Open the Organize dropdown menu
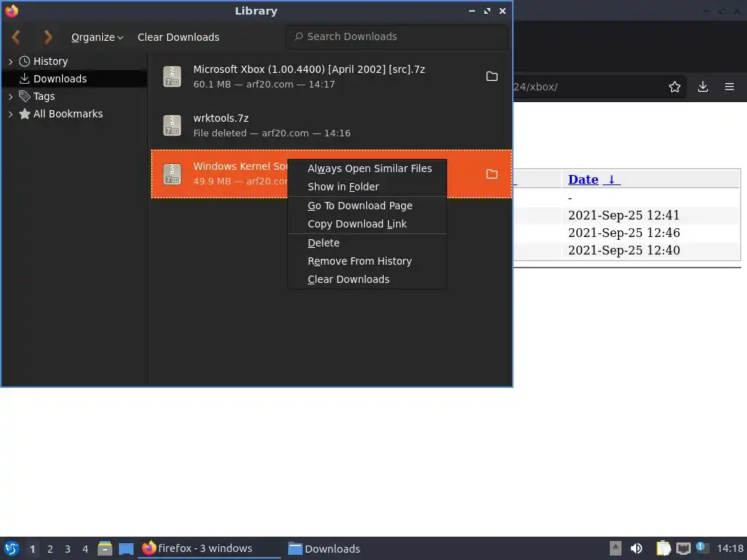 [x=97, y=37]
